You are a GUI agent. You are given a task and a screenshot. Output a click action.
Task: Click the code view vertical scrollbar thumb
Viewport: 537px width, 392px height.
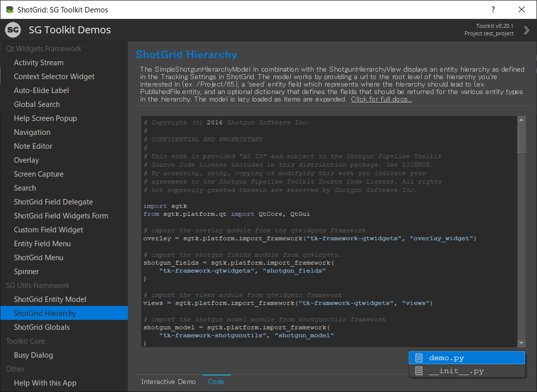coord(521,139)
